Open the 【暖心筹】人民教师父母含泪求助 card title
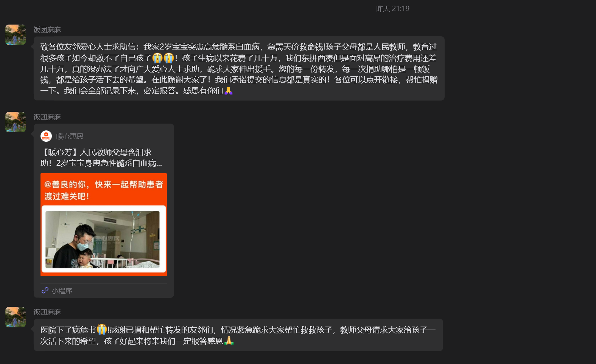Screen dimensions: 596x364 [x=101, y=158]
